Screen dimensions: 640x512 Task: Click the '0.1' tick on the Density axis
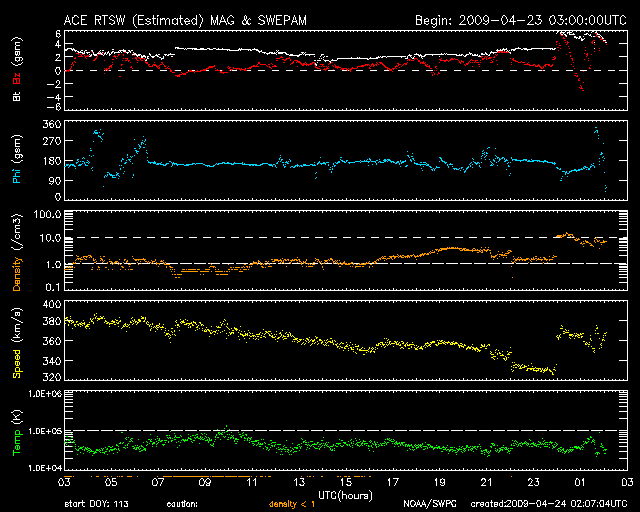point(53,287)
